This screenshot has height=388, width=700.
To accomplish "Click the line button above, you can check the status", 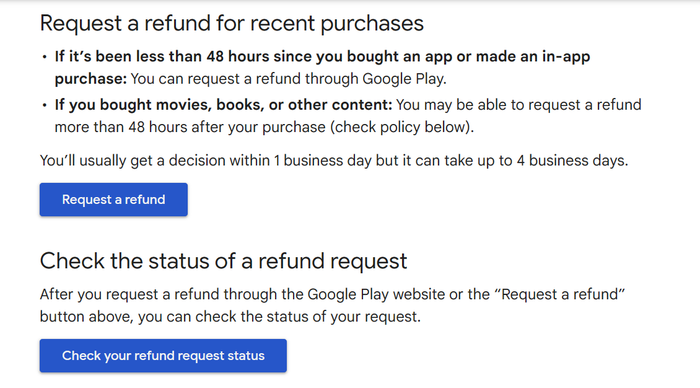I will 230,317.
